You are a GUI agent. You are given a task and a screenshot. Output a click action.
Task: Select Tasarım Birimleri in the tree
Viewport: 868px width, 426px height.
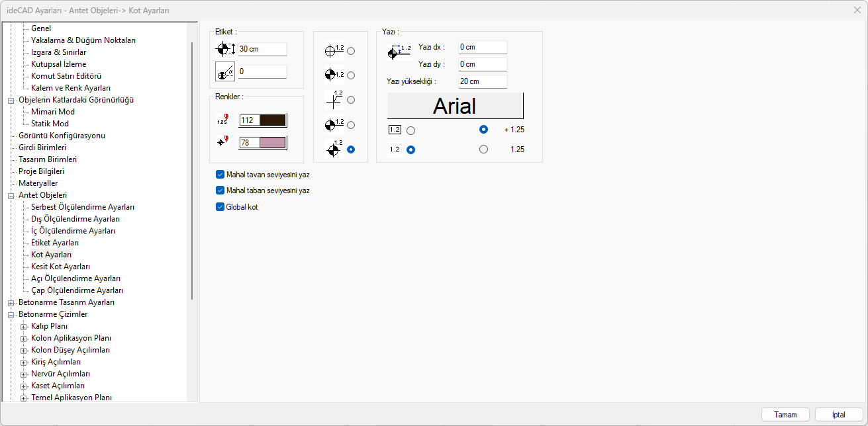click(x=48, y=159)
